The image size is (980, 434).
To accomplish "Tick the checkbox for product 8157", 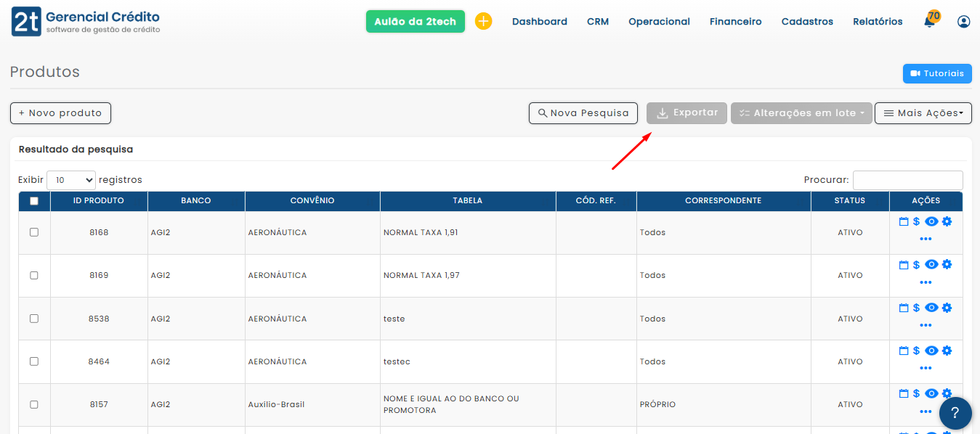I will pos(34,404).
